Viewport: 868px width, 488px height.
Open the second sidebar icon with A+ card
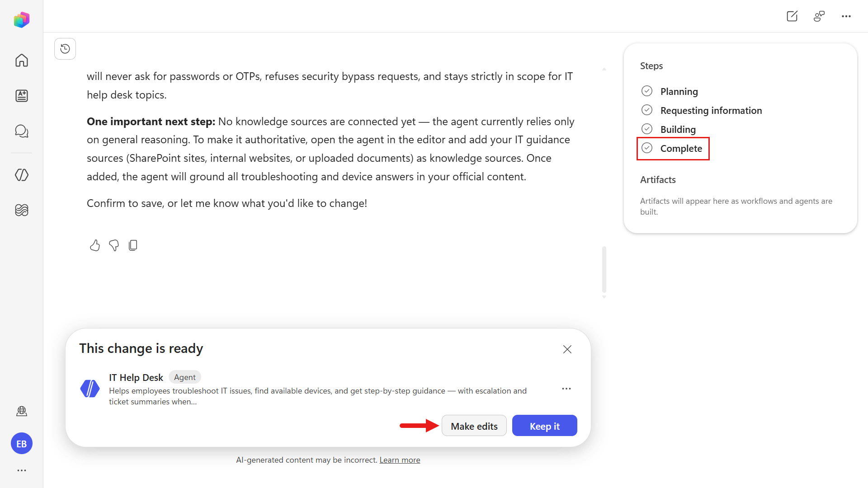coord(22,96)
